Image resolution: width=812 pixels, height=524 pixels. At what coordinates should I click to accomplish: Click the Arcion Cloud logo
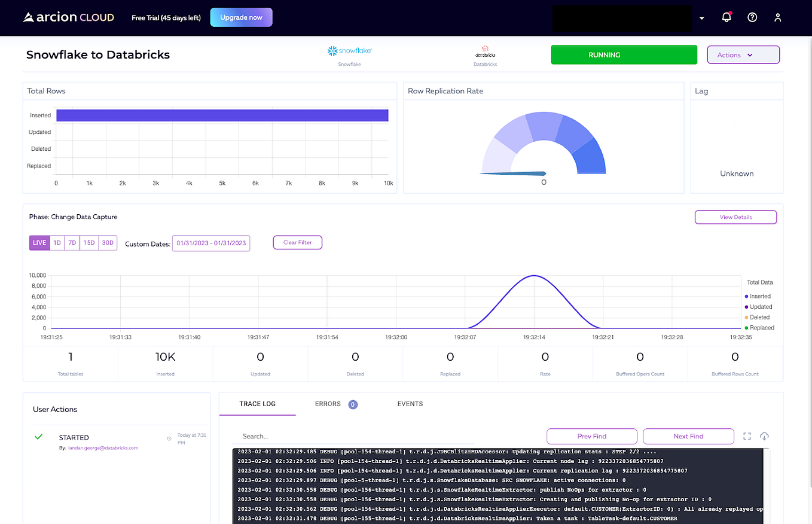68,17
